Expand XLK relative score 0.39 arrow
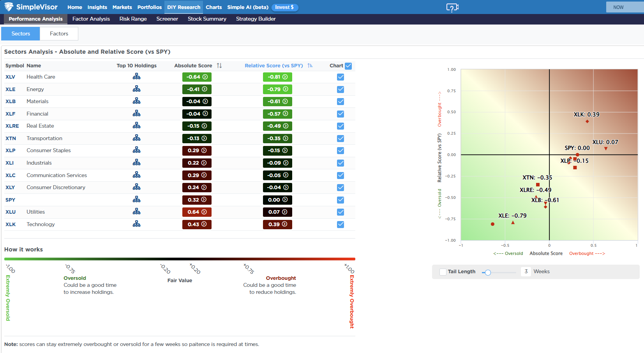Image resolution: width=644 pixels, height=353 pixels. [285, 224]
